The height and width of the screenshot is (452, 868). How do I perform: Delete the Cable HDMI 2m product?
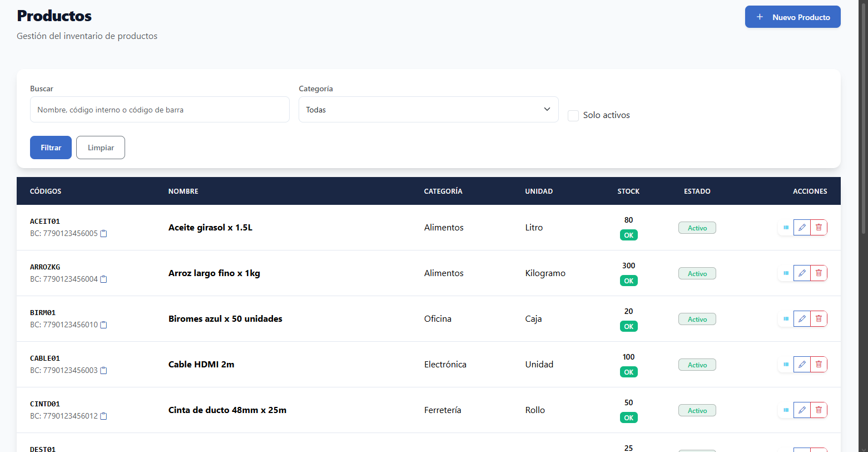(x=819, y=365)
